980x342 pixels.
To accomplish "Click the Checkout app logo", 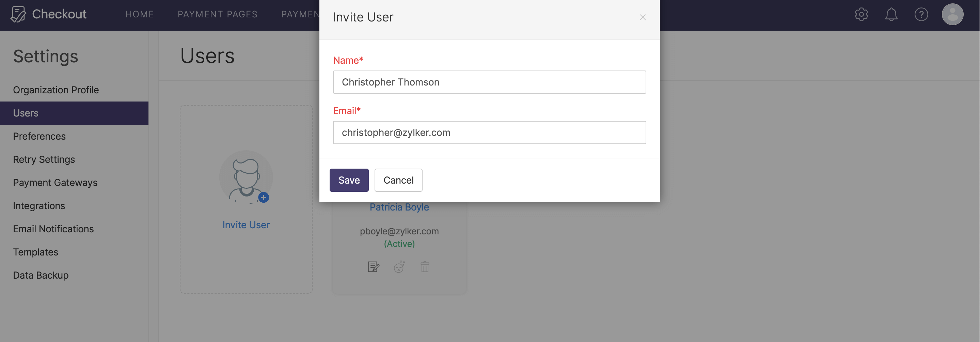I will tap(48, 14).
